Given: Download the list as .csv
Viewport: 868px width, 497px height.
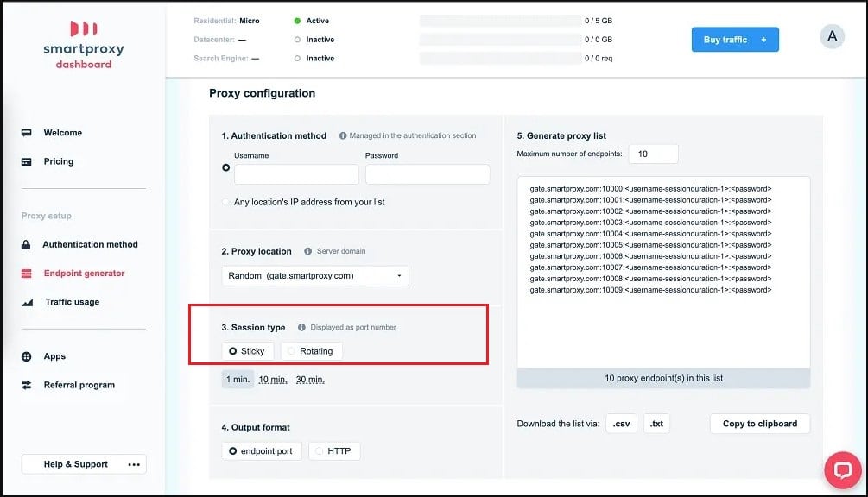Looking at the screenshot, I should [x=622, y=424].
